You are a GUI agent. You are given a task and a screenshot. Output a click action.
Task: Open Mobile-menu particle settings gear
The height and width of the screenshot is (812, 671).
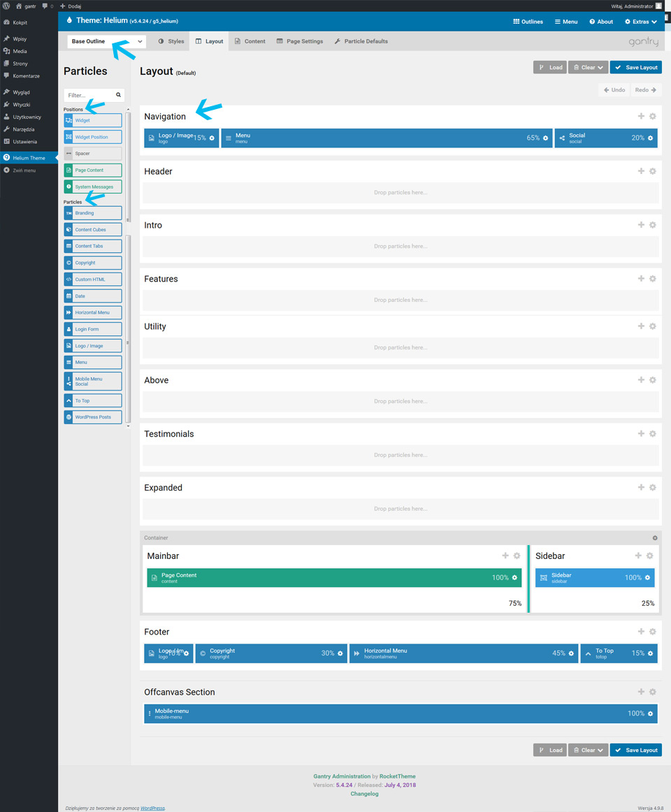click(650, 714)
